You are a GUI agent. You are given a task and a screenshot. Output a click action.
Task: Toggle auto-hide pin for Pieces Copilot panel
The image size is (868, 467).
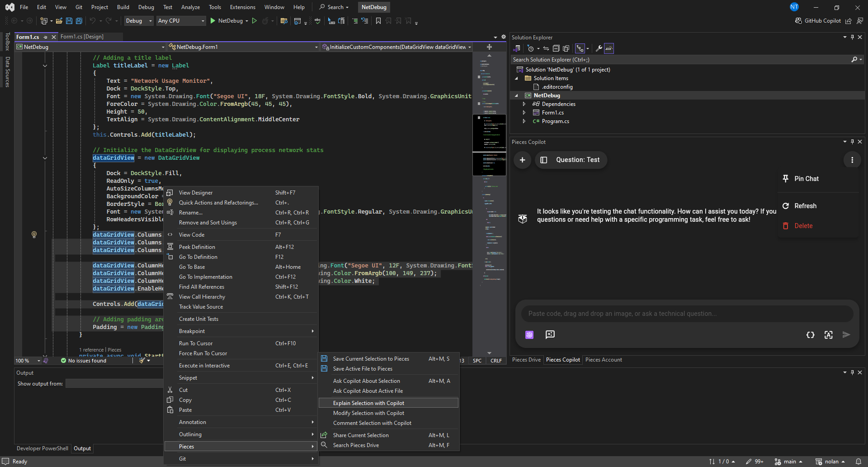pos(852,142)
